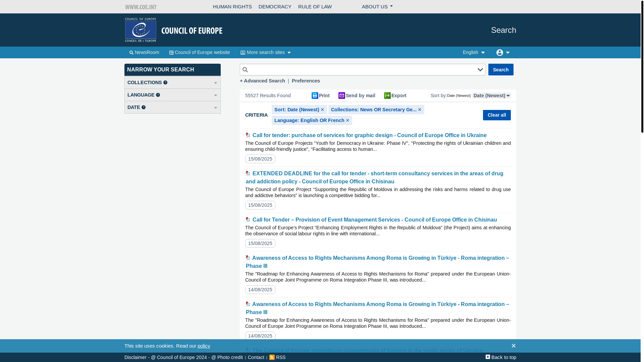The image size is (644, 362).
Task: Click the help icon beside LANGUAGE
Action: point(158,95)
